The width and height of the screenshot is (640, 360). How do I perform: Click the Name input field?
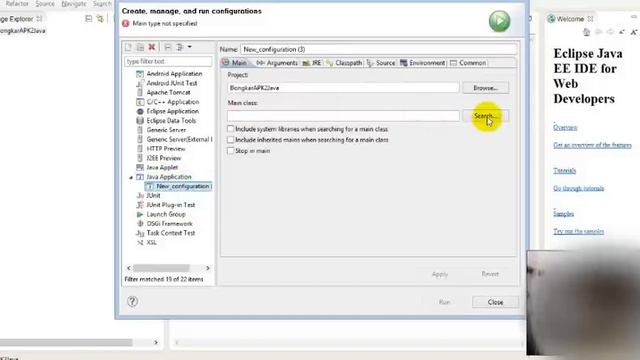378,49
